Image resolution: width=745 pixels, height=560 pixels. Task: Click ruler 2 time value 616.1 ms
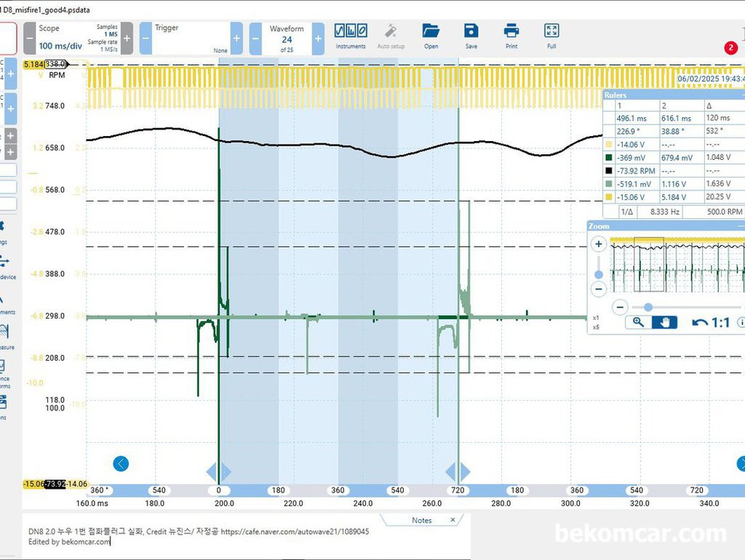(676, 119)
